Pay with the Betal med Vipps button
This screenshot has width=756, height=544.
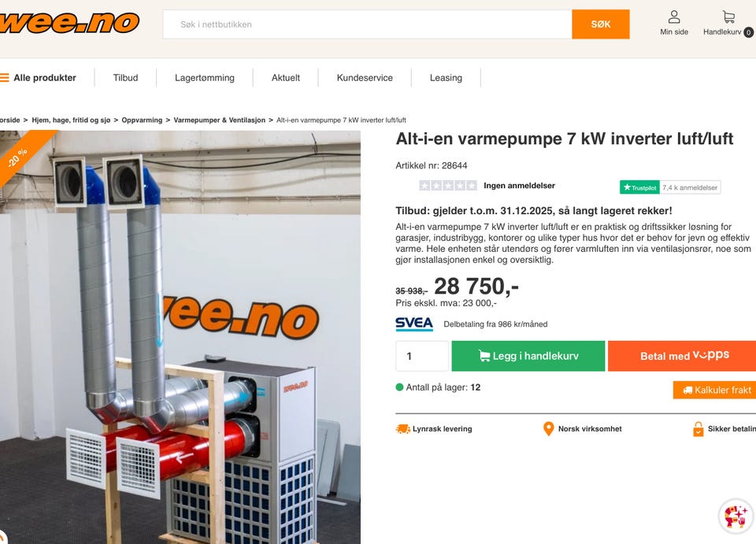[x=682, y=356]
